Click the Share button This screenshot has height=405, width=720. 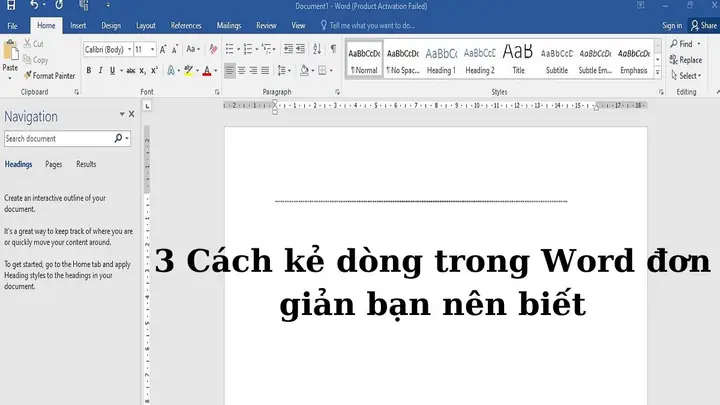click(x=704, y=26)
